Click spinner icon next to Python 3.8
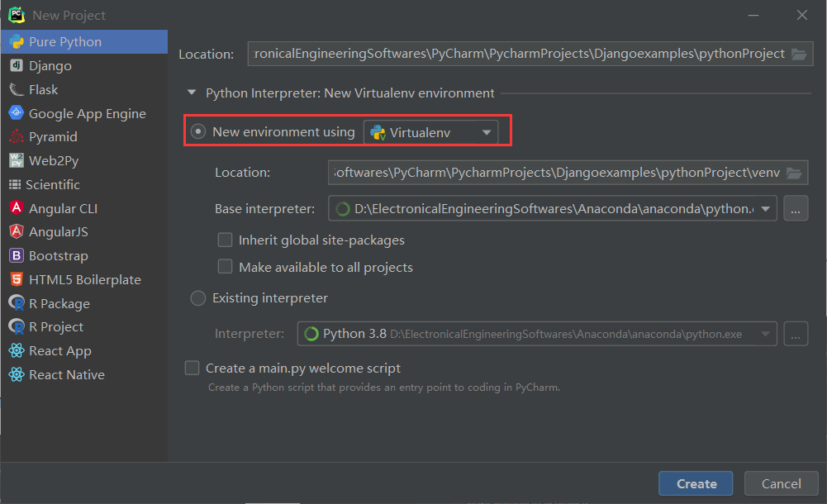This screenshot has width=827, height=504. pos(311,334)
